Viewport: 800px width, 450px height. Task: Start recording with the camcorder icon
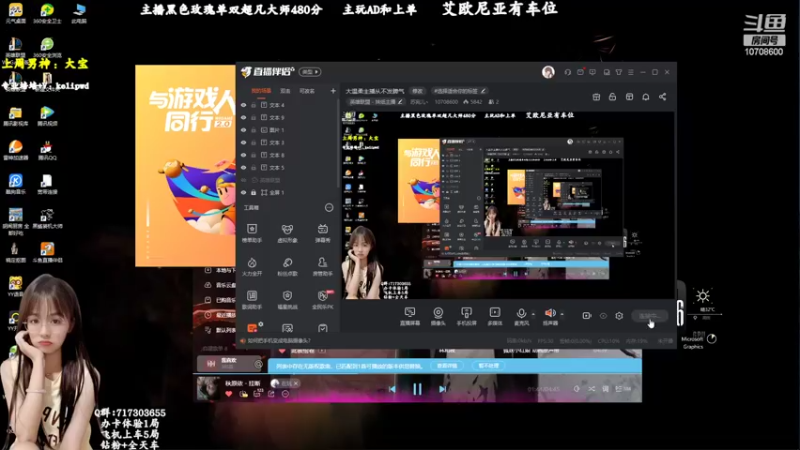coord(587,316)
